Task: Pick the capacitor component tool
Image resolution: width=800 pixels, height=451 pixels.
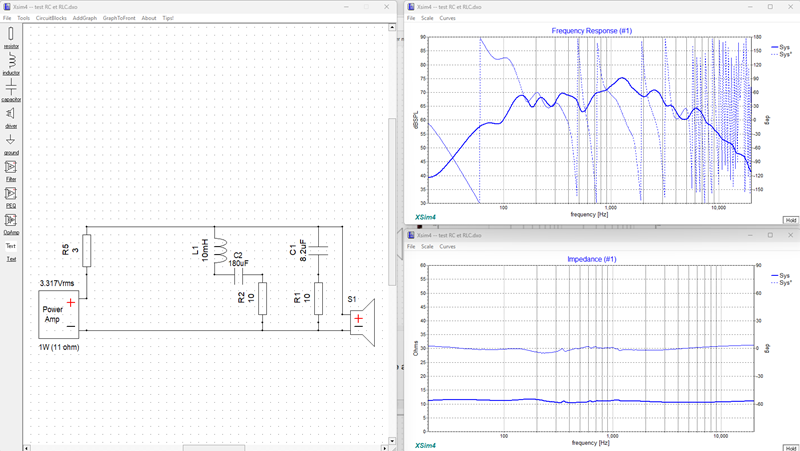Action: click(x=11, y=91)
